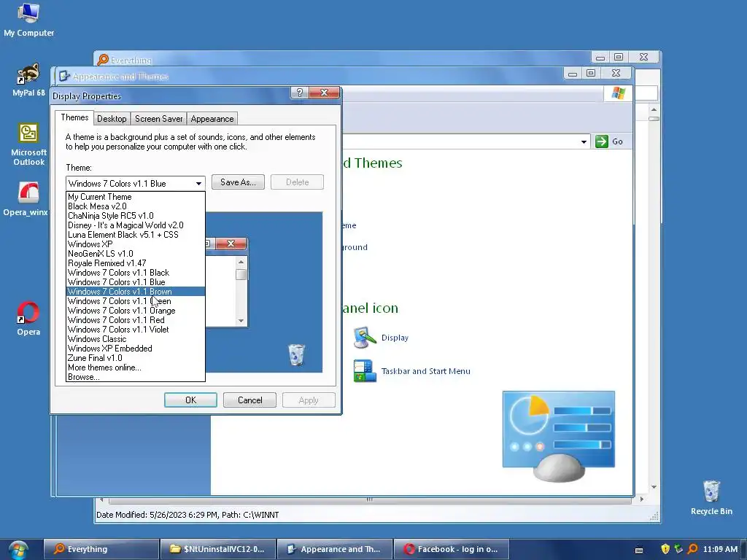
Task: Open the Taskbar and Start Menu link
Action: point(425,371)
